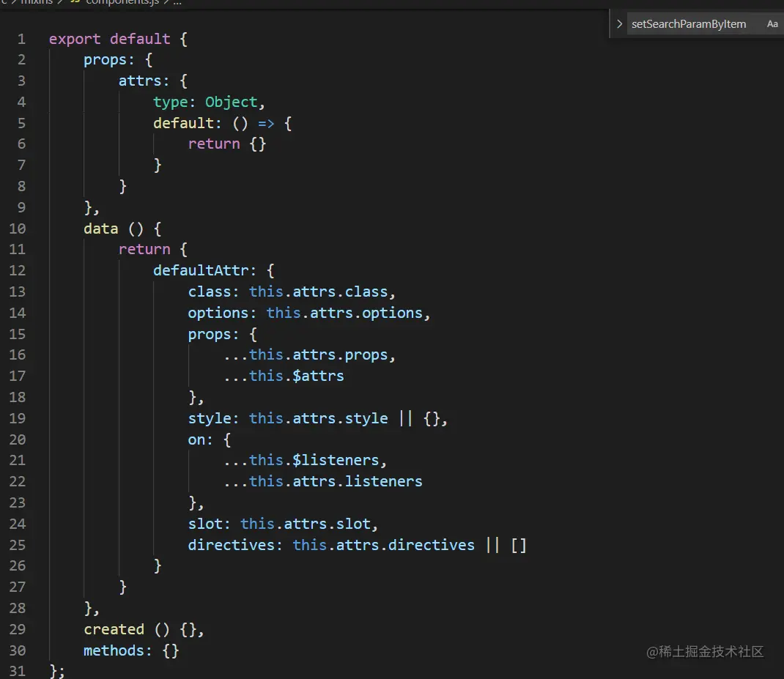
Task: Click line number 20 in the gutter
Action: tap(18, 439)
